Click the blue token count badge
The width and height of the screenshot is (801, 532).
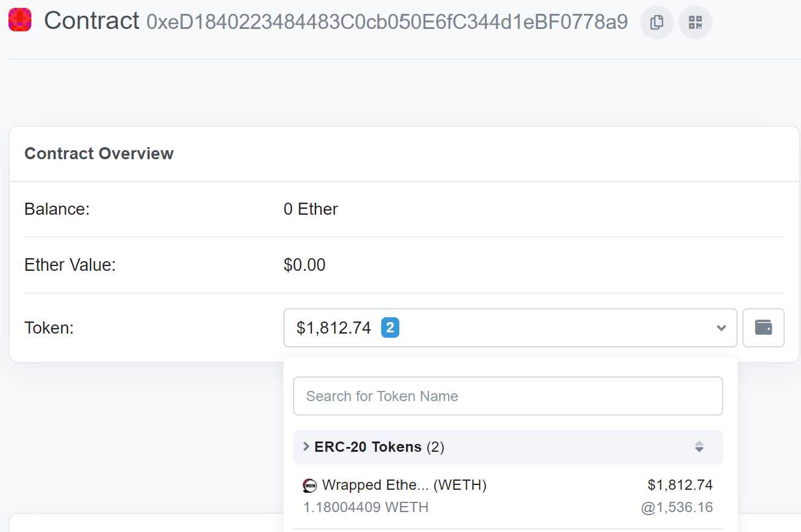tap(390, 328)
